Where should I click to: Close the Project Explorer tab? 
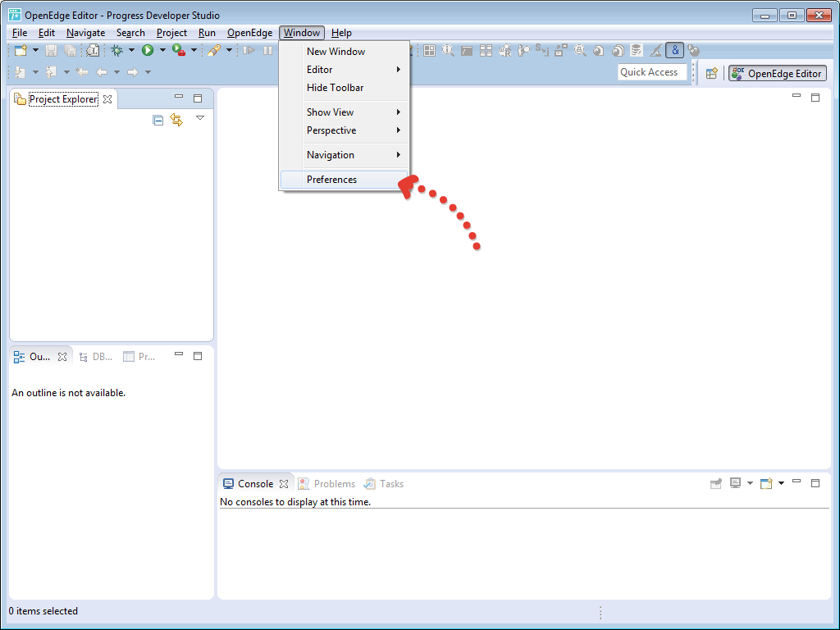[x=107, y=99]
